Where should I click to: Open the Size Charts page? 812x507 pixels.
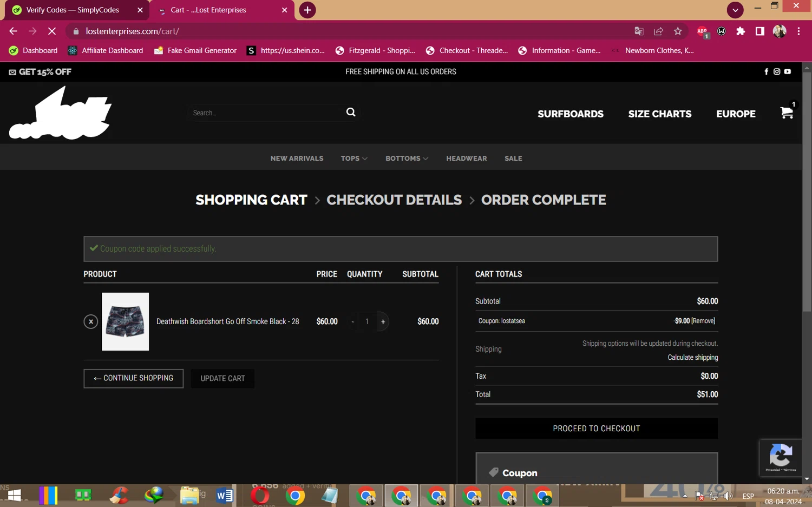point(659,114)
